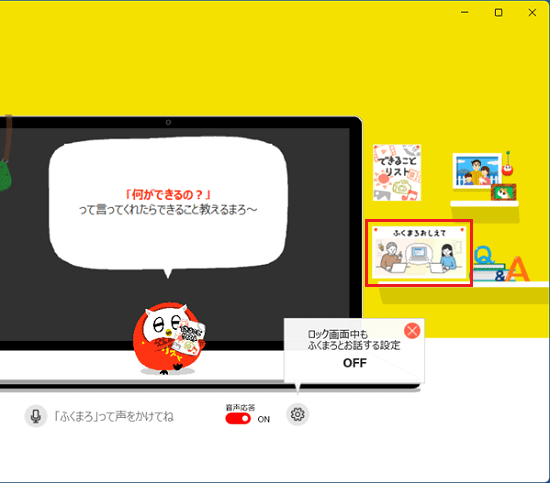This screenshot has height=483, width=550.
Task: Open the Q&A books icon
Action: [x=502, y=264]
